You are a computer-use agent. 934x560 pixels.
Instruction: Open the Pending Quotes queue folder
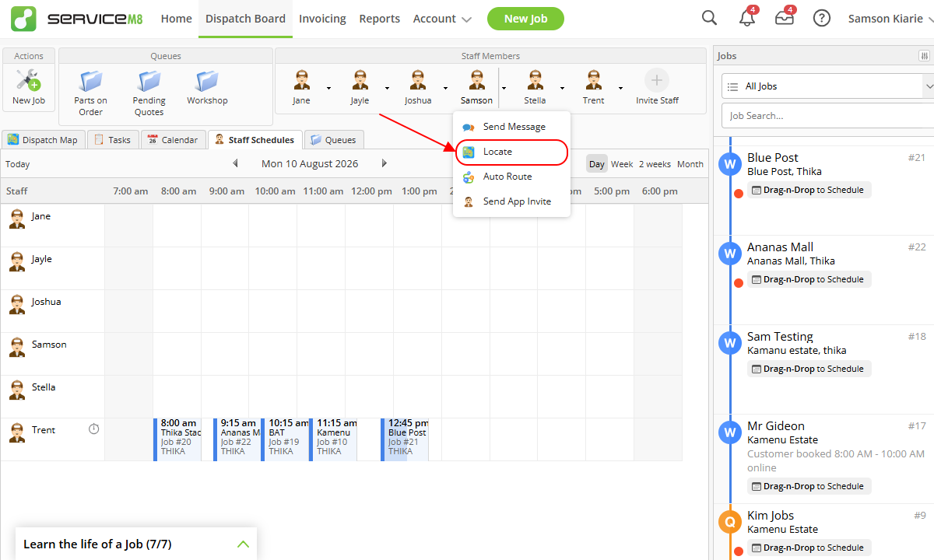coord(149,81)
